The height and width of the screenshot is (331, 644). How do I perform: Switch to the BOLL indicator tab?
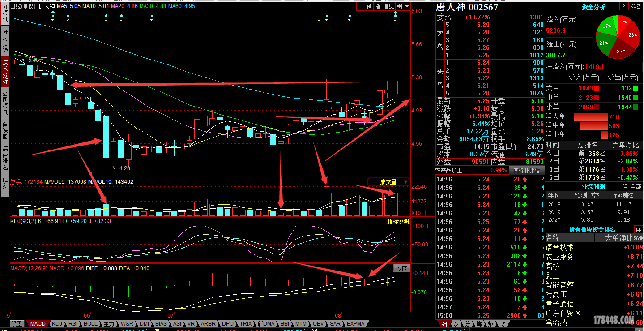pos(90,323)
